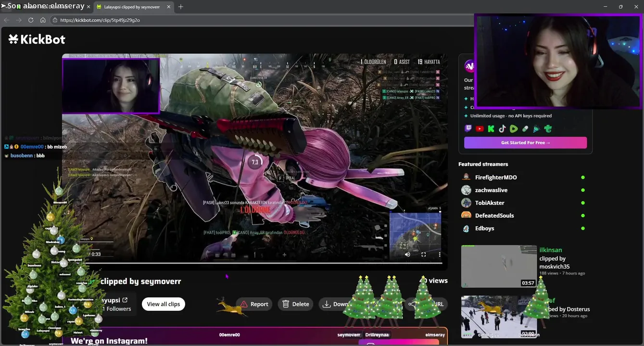The image size is (644, 346).
Task: Click 'Featured streamers' heading
Action: [x=483, y=164]
